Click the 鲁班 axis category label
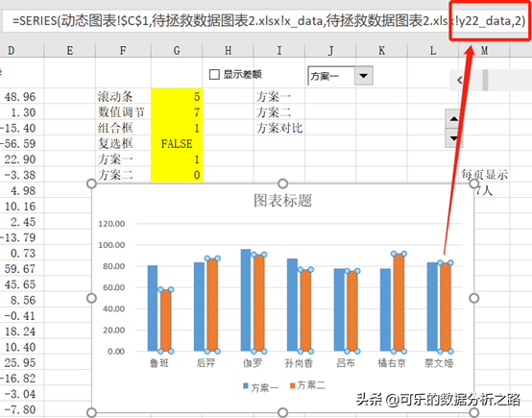532x418 pixels. pyautogui.click(x=159, y=363)
